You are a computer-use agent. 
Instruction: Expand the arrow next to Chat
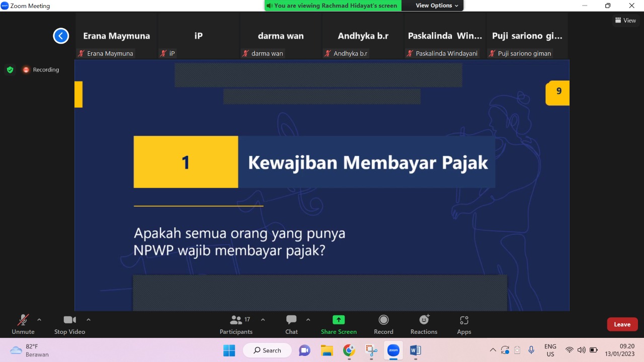pos(308,319)
